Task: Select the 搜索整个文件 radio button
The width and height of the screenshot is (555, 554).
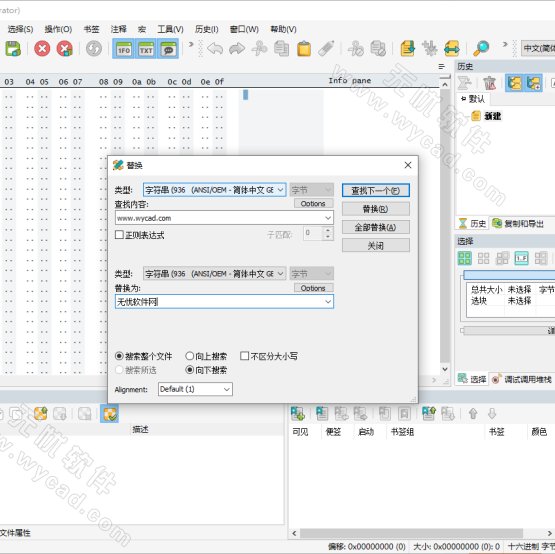Action: point(119,356)
